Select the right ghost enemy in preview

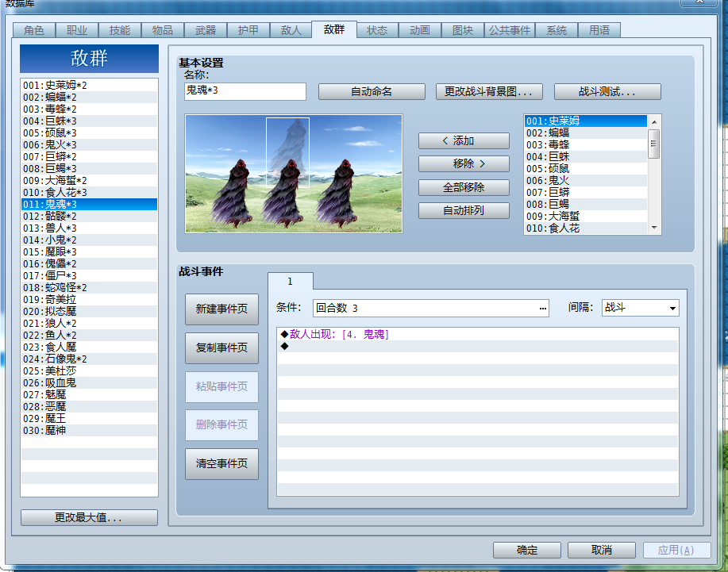pyautogui.click(x=340, y=194)
